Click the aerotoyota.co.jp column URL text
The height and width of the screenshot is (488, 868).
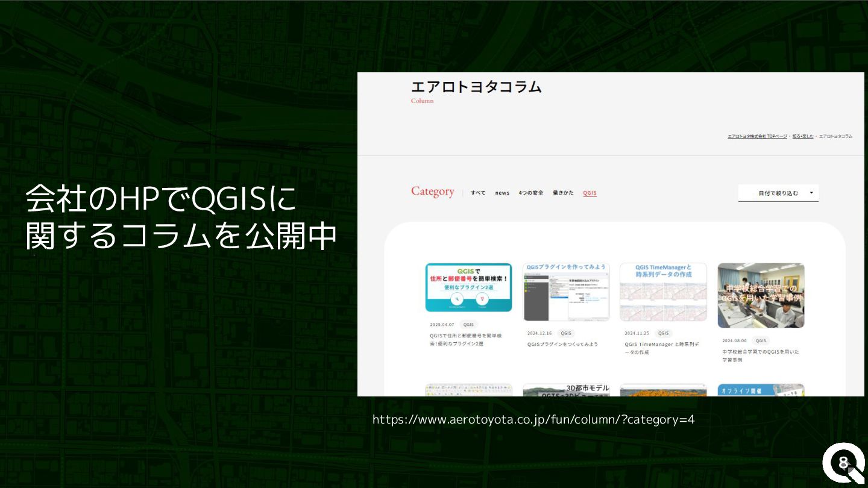tap(533, 419)
